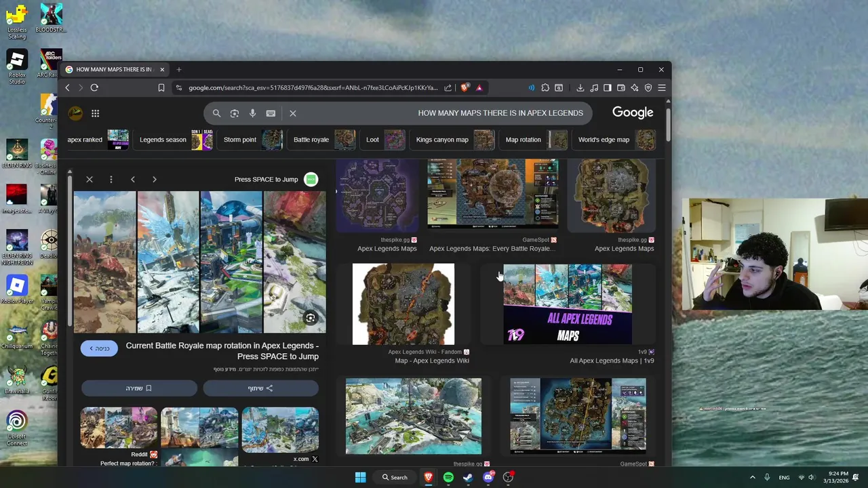Open Brave Rewards triangle icon
The image size is (868, 488).
pos(479,87)
